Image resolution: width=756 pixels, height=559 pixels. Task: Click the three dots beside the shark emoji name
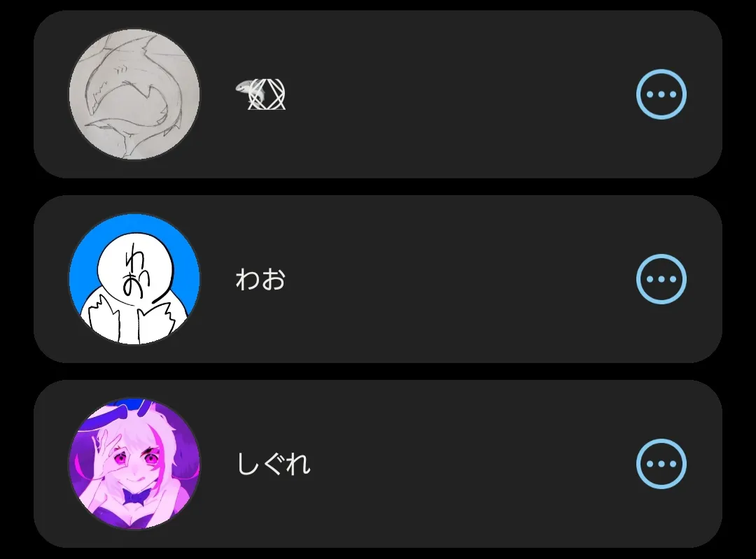click(661, 94)
